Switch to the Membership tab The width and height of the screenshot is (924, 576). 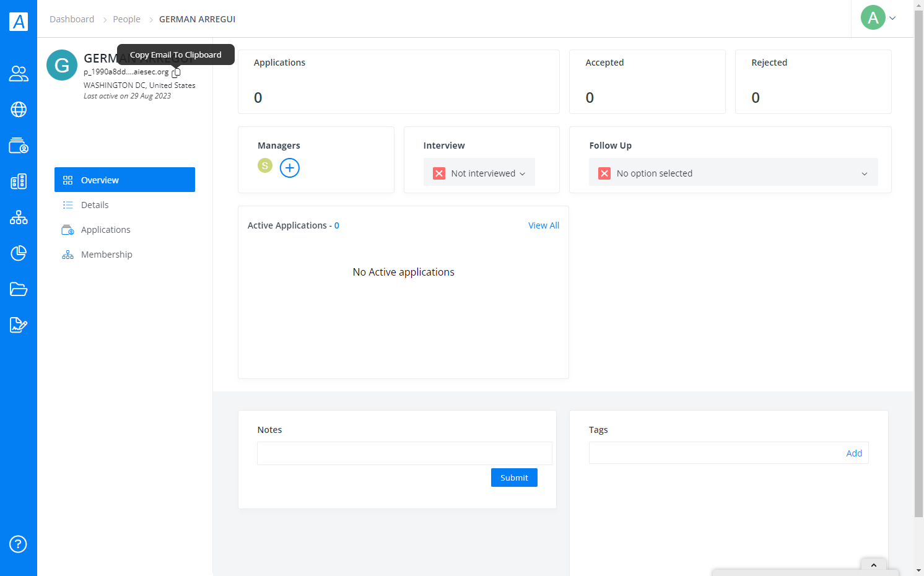coord(124,255)
